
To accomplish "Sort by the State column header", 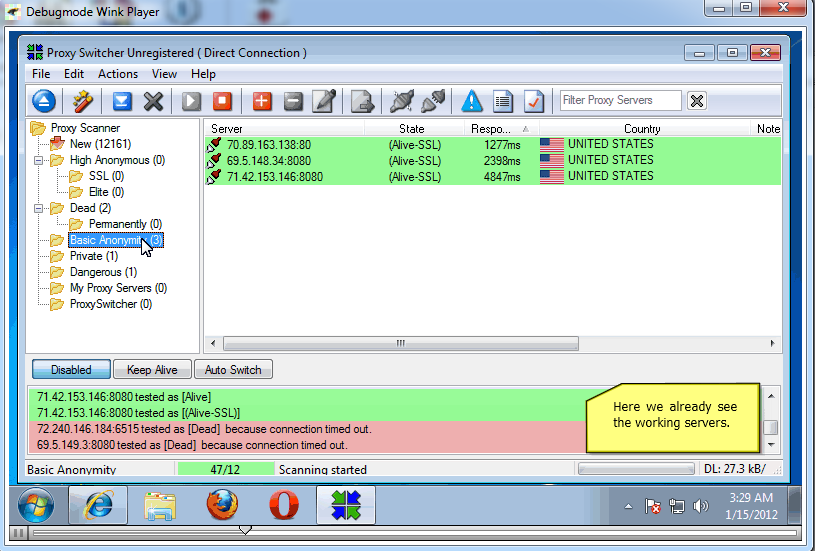I will pyautogui.click(x=414, y=128).
